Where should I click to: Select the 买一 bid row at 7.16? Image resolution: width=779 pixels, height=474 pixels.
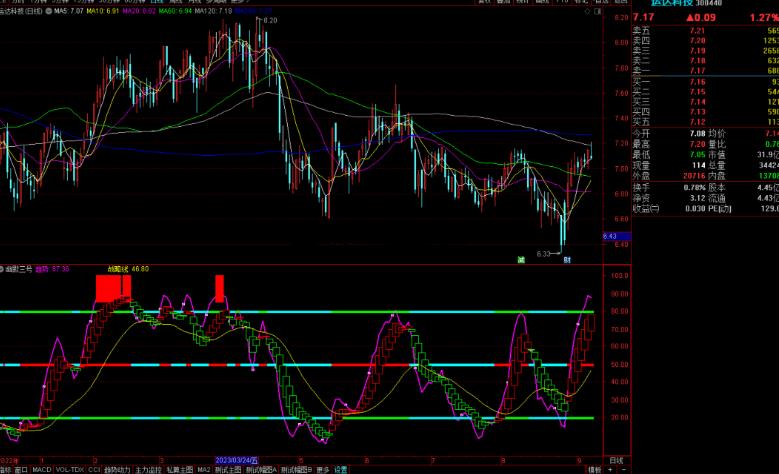click(x=705, y=82)
